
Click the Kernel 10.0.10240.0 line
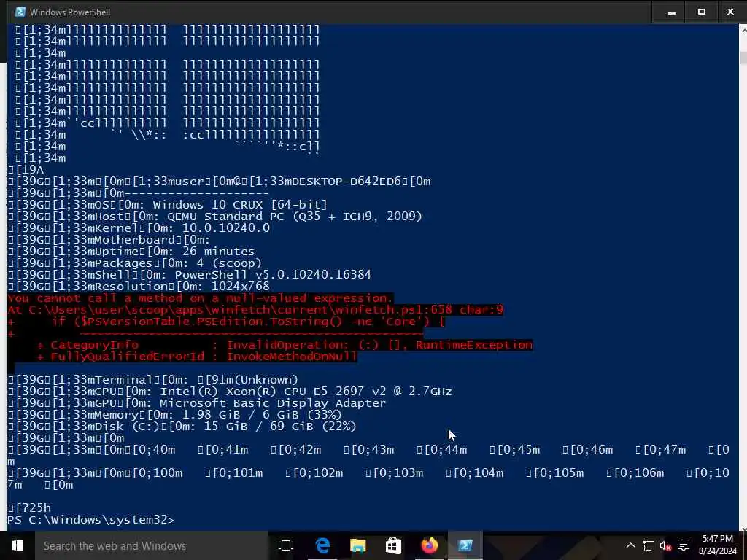(139, 228)
